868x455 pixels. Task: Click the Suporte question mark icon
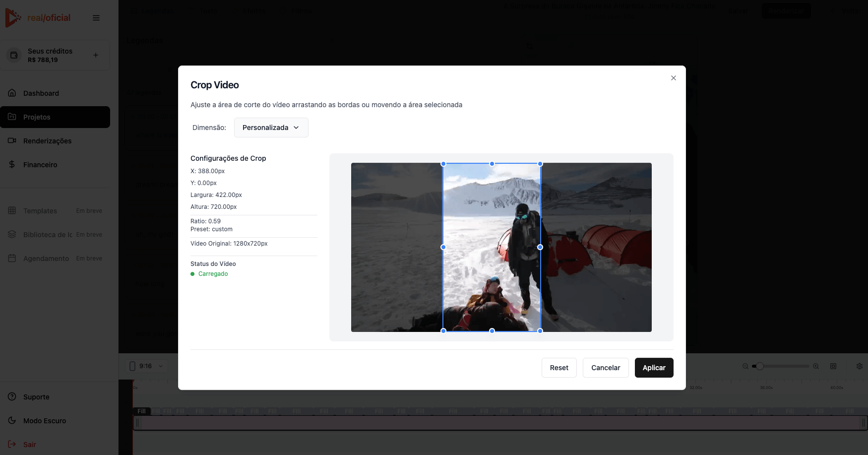pyautogui.click(x=12, y=396)
